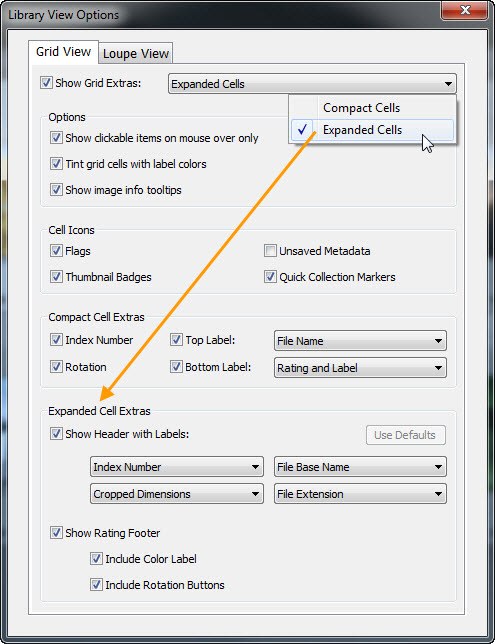
Task: Click the Use Defaults button
Action: [x=405, y=435]
